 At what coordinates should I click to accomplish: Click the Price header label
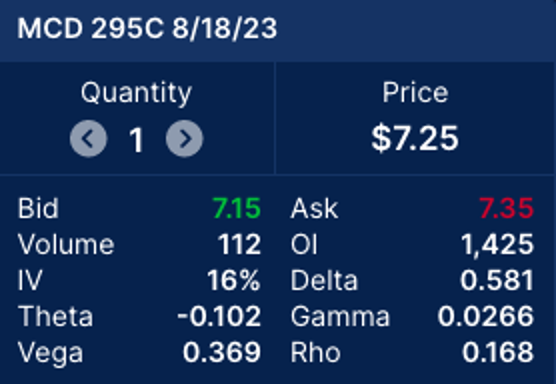tap(415, 93)
